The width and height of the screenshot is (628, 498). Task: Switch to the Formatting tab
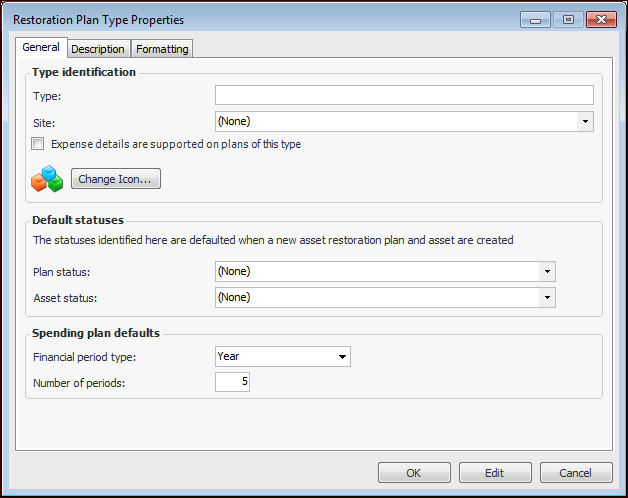[162, 49]
